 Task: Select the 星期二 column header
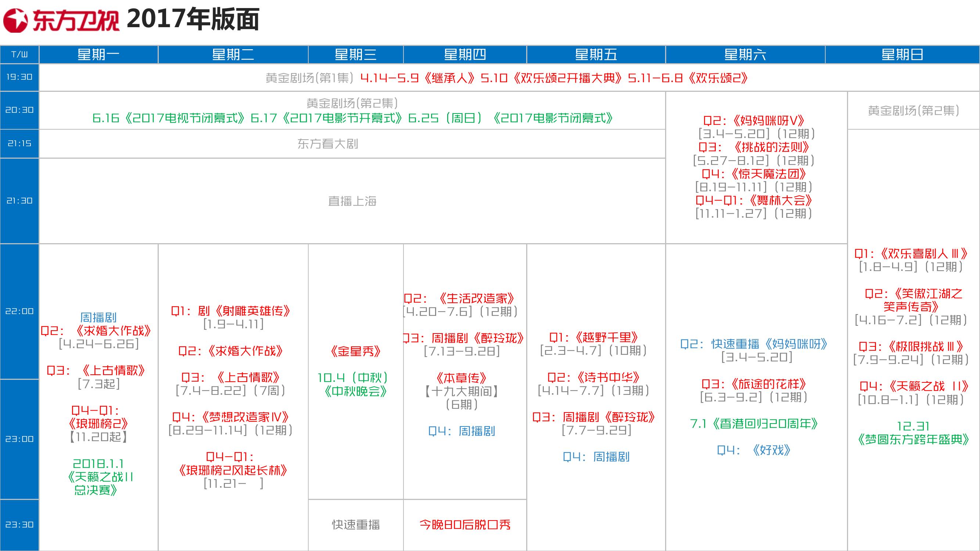(233, 54)
